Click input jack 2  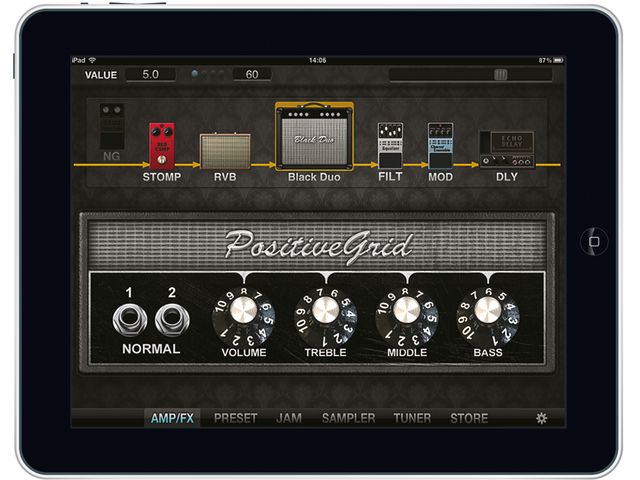tap(172, 320)
